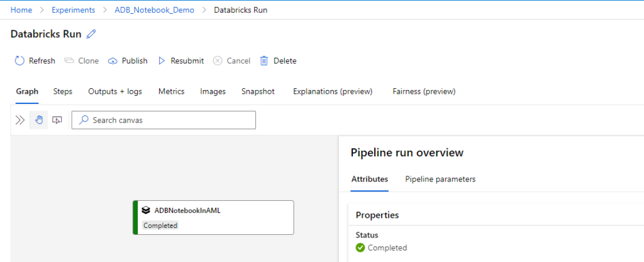Click the Resubmit play triangle icon
644x262 pixels.
point(162,61)
